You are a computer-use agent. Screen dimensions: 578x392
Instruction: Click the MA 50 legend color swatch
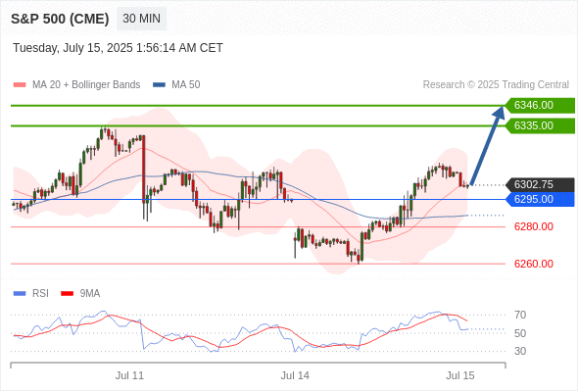[x=159, y=85]
